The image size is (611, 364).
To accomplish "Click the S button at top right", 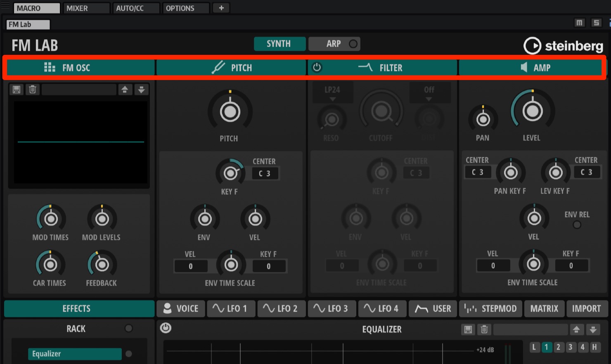I will tap(596, 23).
